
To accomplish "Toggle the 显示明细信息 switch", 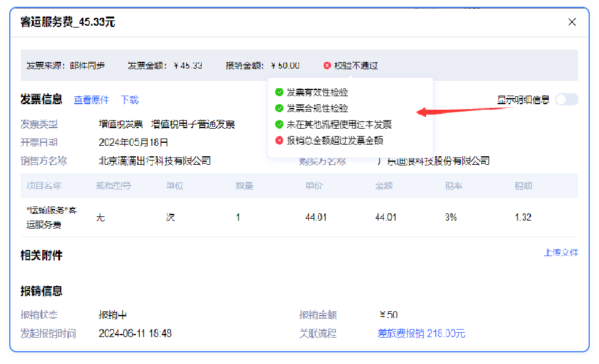I will point(566,100).
